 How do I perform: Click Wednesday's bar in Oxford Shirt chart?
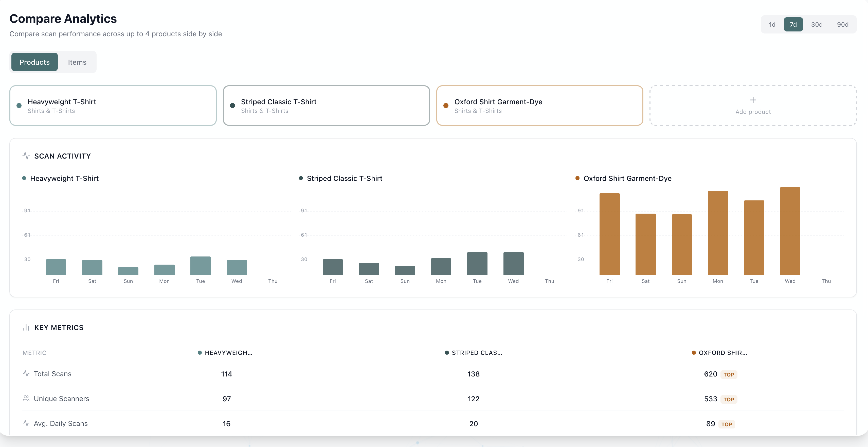[790, 233]
